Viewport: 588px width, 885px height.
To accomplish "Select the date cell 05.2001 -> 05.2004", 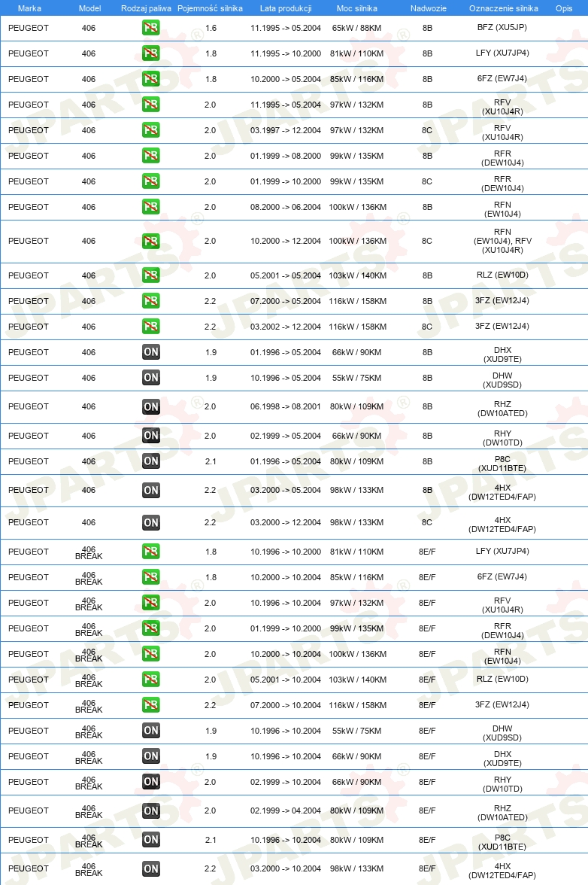I will pyautogui.click(x=286, y=275).
